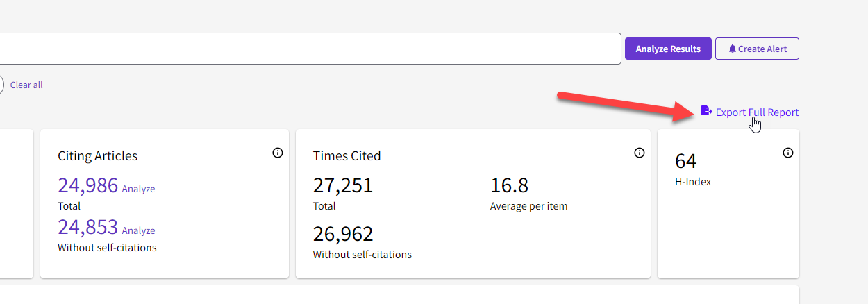The height and width of the screenshot is (304, 868).
Task: Click the Clear all link
Action: 26,85
